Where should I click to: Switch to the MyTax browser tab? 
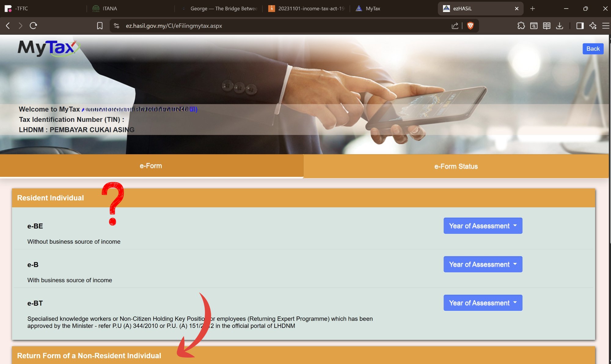pyautogui.click(x=373, y=9)
